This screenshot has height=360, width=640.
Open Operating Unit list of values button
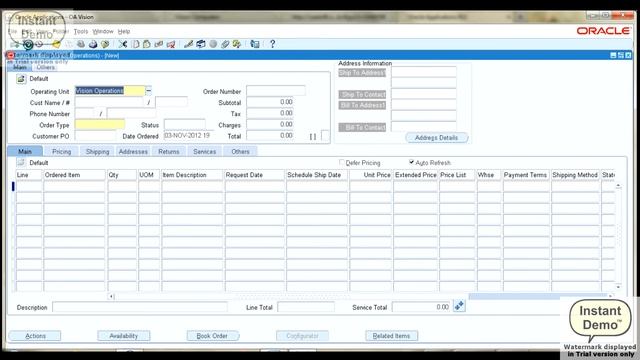pyautogui.click(x=149, y=91)
